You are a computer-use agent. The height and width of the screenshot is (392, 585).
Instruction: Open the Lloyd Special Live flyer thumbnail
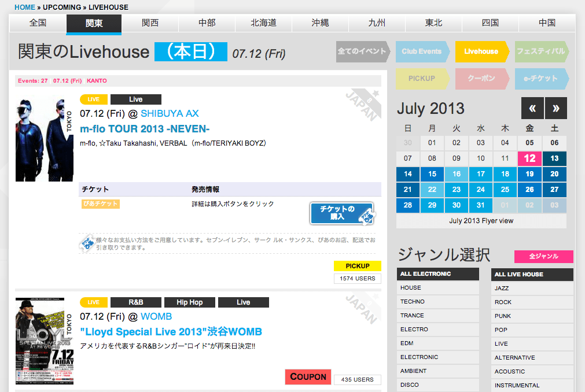point(45,341)
